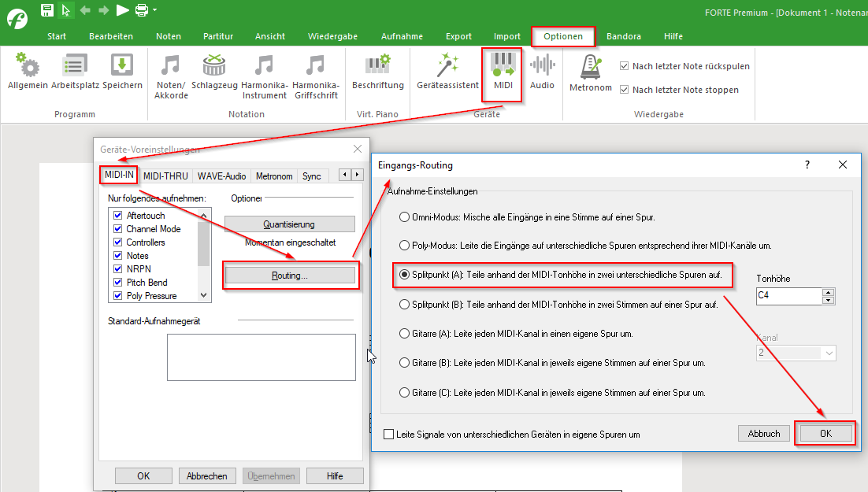Switch to Metronom tab in Geräte-Voreinstellungen
Screen dimensions: 868x492
[x=274, y=176]
